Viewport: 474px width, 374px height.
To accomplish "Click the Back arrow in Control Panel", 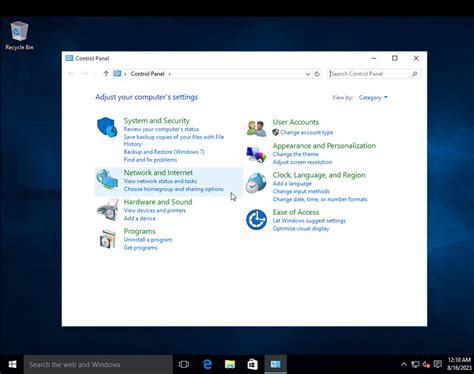I will click(71, 74).
